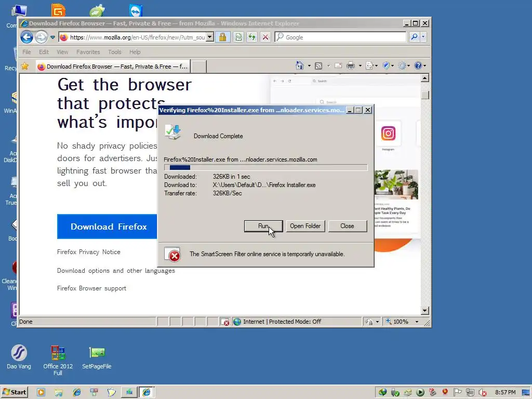Click the Back navigation arrow in Internet Explorer
Image resolution: width=532 pixels, height=399 pixels.
click(27, 37)
